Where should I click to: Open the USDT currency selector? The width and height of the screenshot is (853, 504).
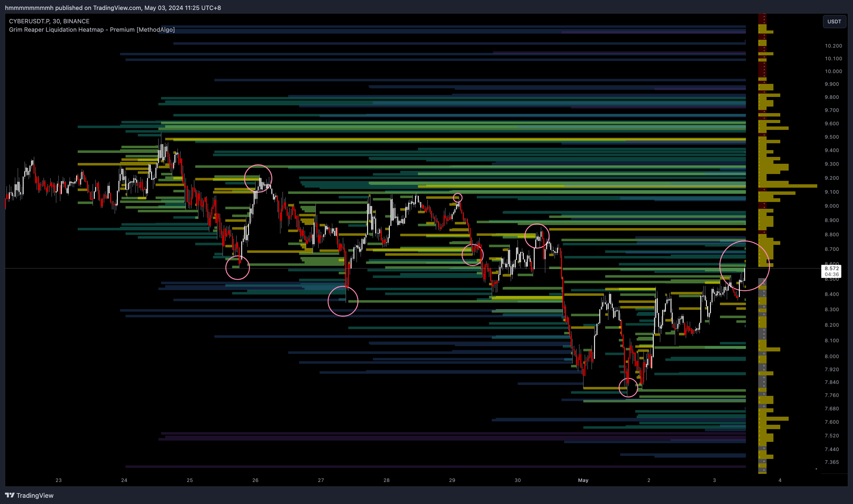pyautogui.click(x=834, y=21)
